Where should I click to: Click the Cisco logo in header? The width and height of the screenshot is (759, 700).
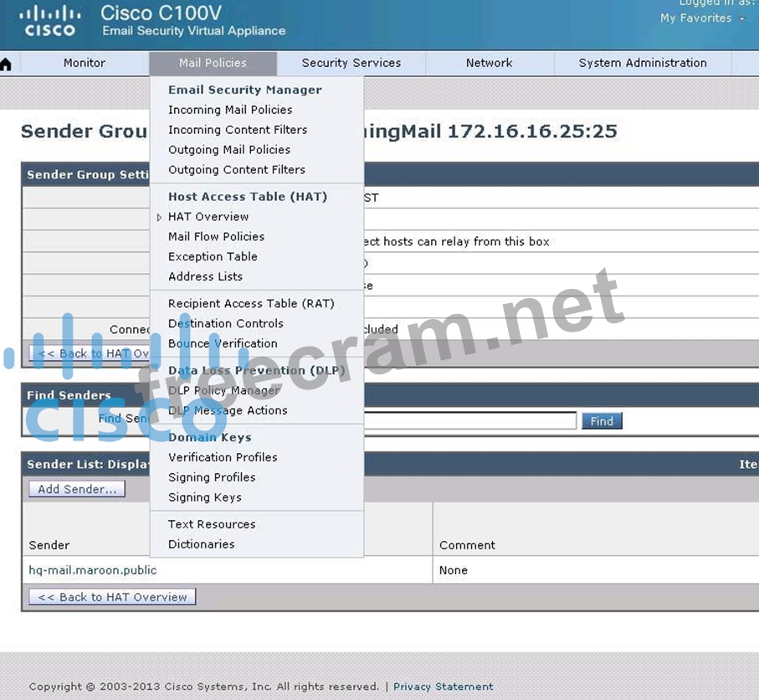pyautogui.click(x=49, y=21)
